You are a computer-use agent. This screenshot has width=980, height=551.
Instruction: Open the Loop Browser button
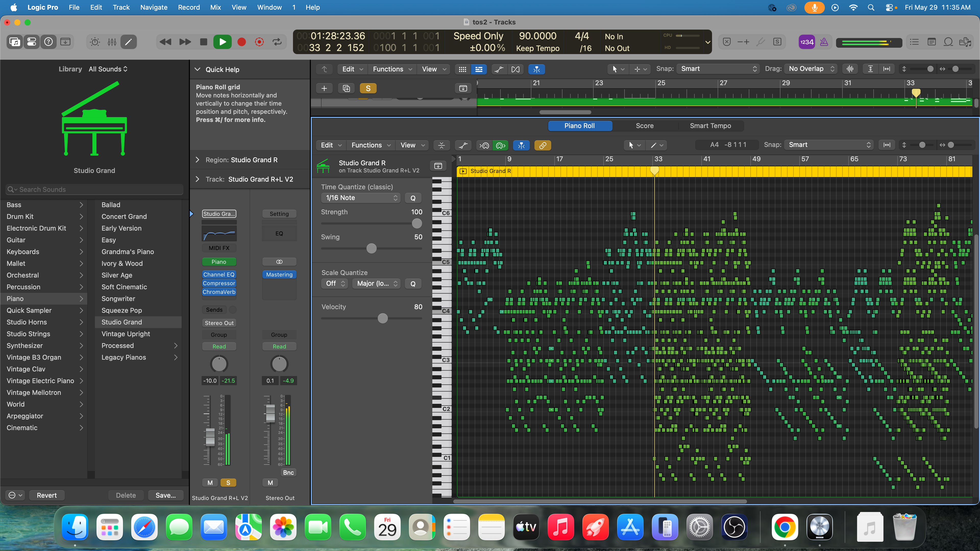948,42
